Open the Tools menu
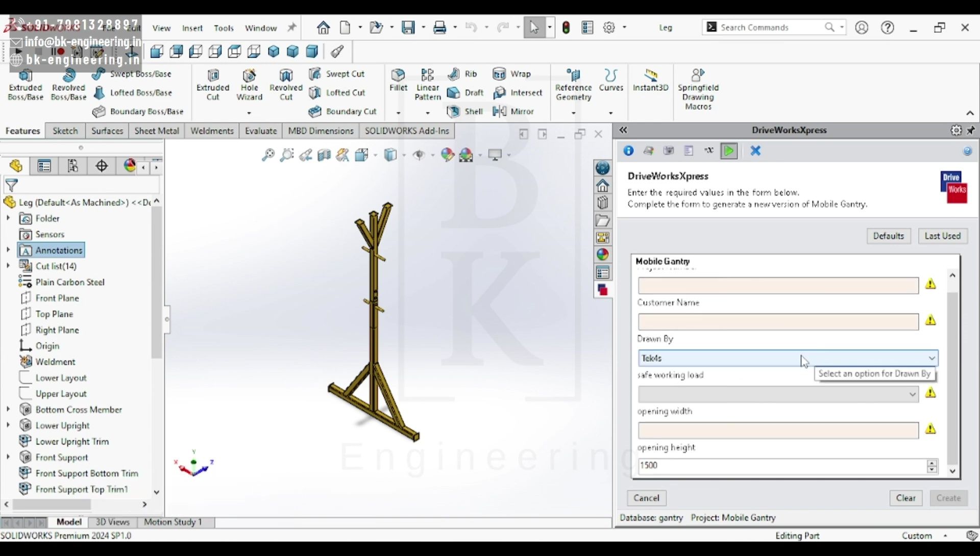Viewport: 980px width, 556px height. pos(224,28)
